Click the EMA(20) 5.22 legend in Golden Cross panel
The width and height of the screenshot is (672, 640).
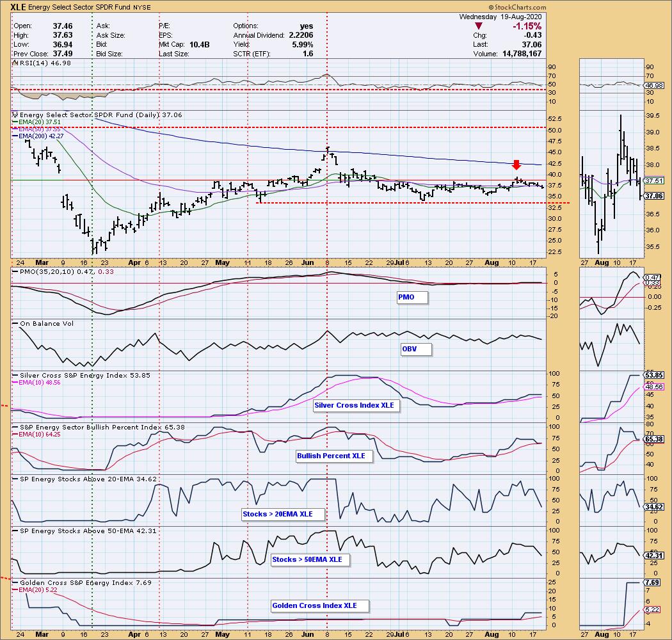coord(35,590)
